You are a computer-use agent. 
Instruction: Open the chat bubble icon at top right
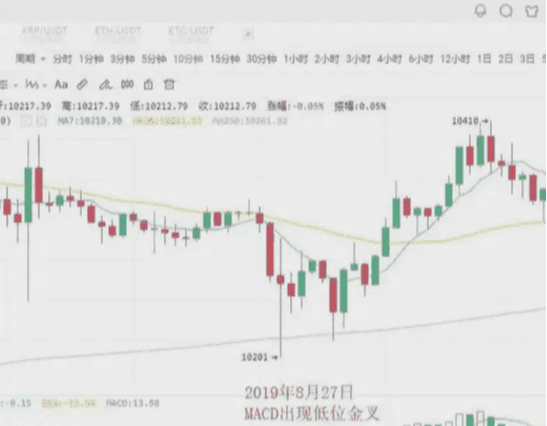506,11
